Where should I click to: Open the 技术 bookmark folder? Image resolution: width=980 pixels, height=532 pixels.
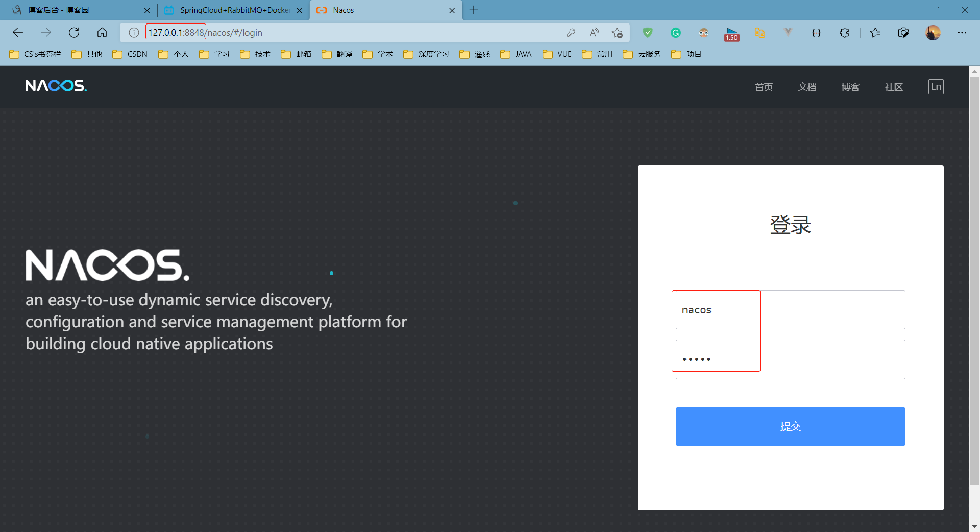(256, 54)
